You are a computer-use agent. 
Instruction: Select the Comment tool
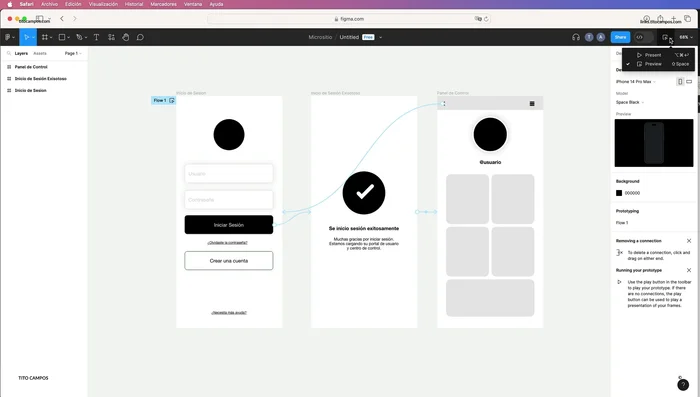140,37
